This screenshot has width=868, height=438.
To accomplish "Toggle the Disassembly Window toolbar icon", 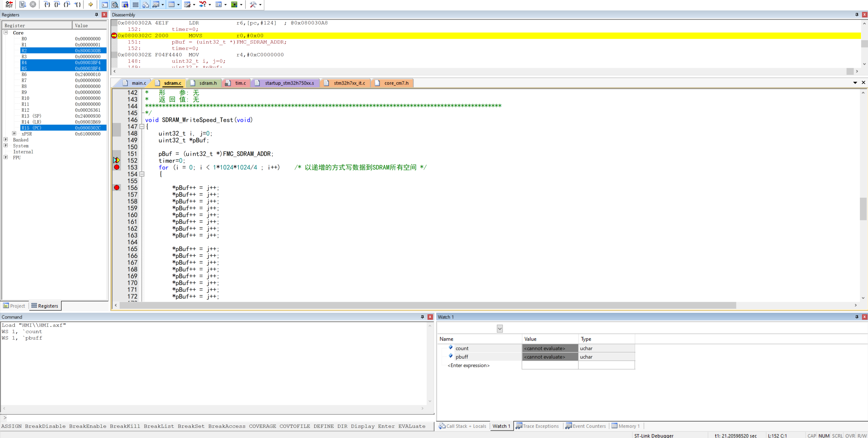I will pyautogui.click(x=115, y=4).
